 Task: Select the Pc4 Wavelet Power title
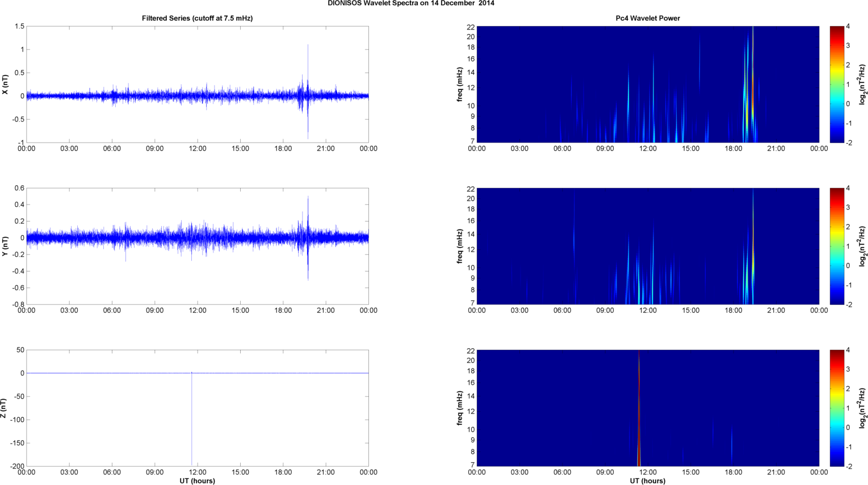tap(648, 18)
